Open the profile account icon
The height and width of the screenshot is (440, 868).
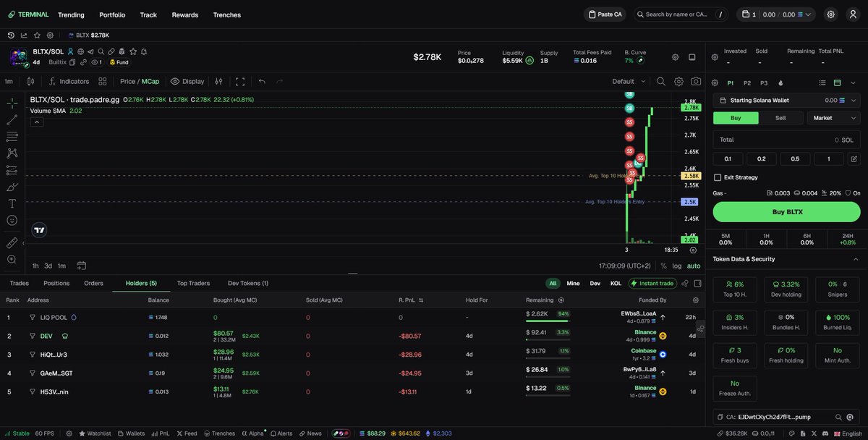(x=852, y=14)
